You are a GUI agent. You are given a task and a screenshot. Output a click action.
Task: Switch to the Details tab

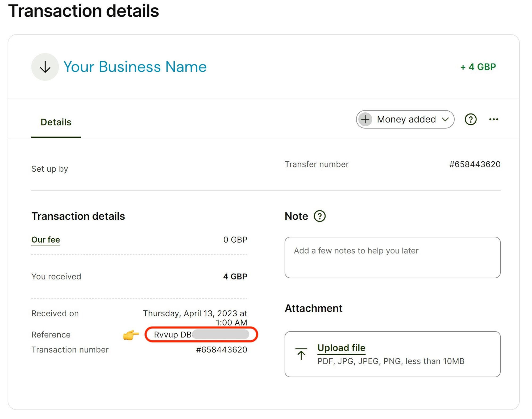coord(56,122)
